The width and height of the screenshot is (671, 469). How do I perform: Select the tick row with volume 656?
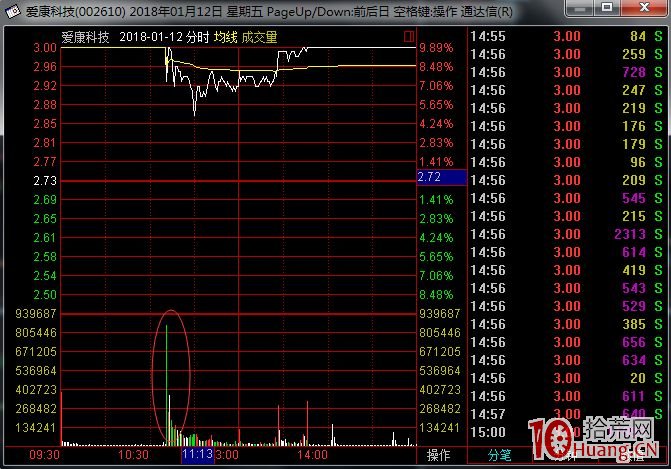566,342
